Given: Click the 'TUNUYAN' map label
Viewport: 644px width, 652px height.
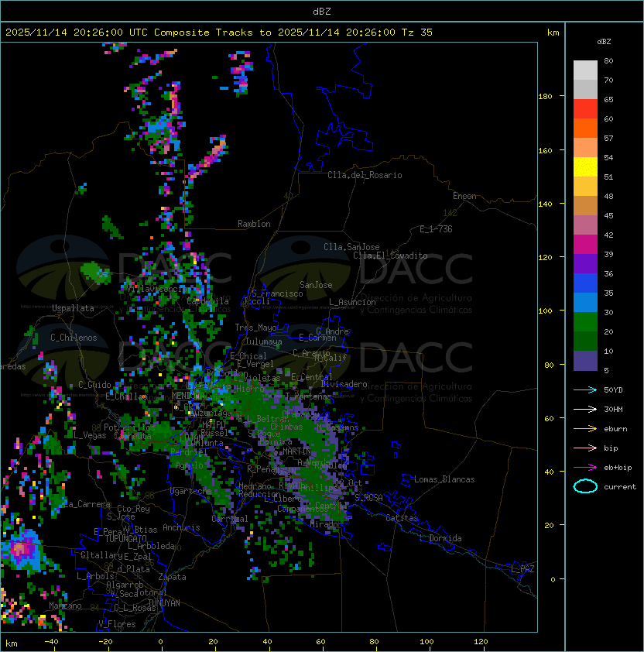Looking at the screenshot, I should 164,602.
